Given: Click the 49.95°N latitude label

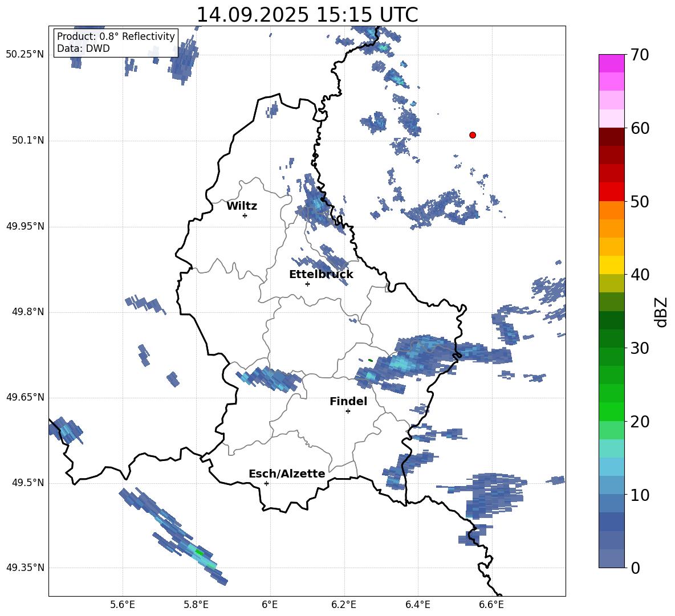Looking at the screenshot, I should [25, 226].
